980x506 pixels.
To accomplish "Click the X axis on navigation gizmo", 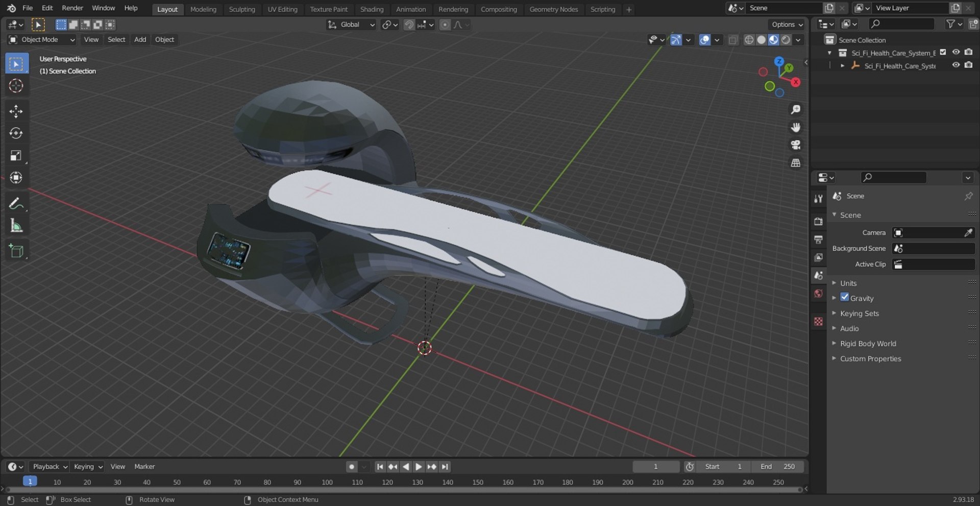I will point(795,82).
